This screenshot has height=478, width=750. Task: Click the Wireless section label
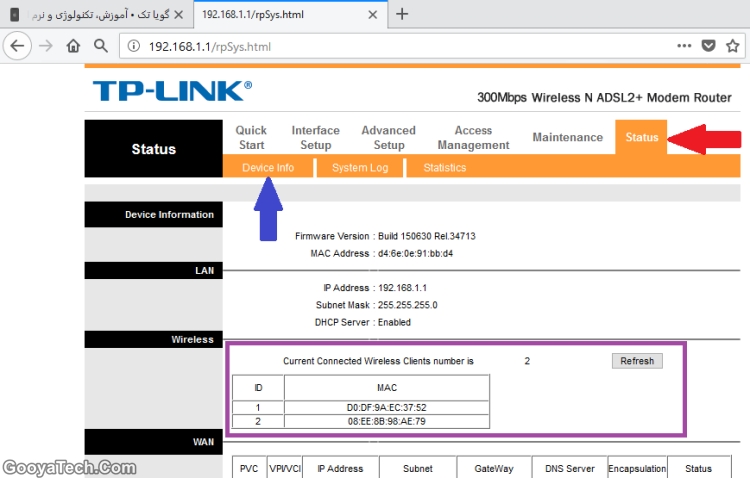pyautogui.click(x=192, y=339)
